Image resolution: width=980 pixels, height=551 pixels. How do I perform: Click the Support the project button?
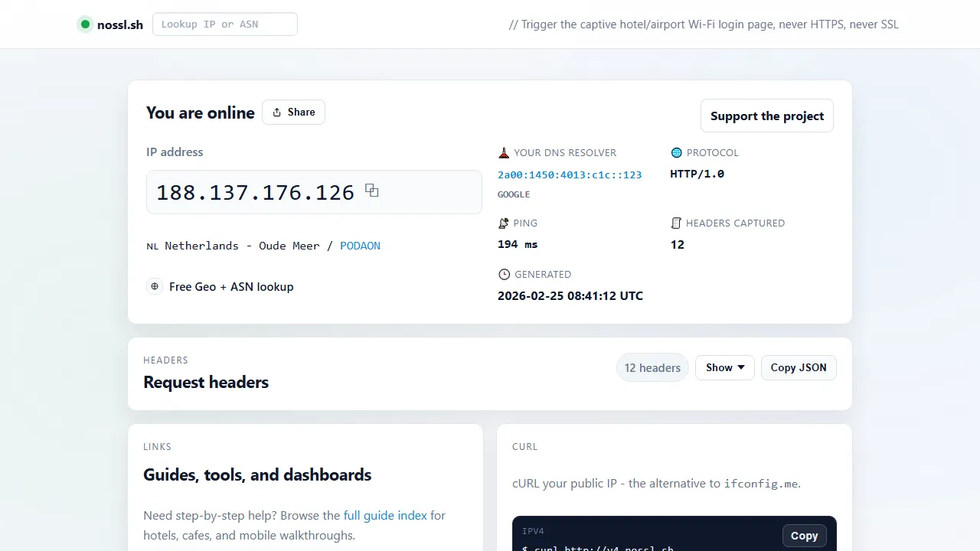click(x=766, y=116)
